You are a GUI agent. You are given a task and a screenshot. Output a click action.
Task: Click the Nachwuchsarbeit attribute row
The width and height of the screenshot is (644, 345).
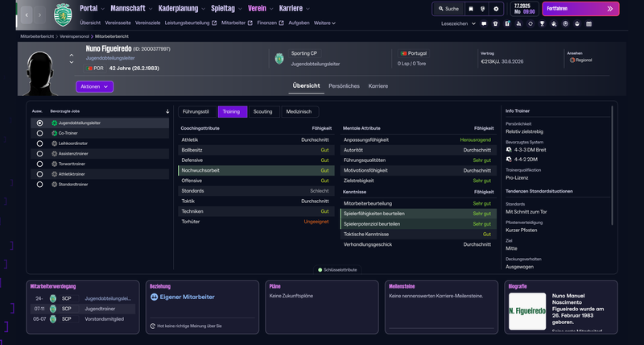256,171
